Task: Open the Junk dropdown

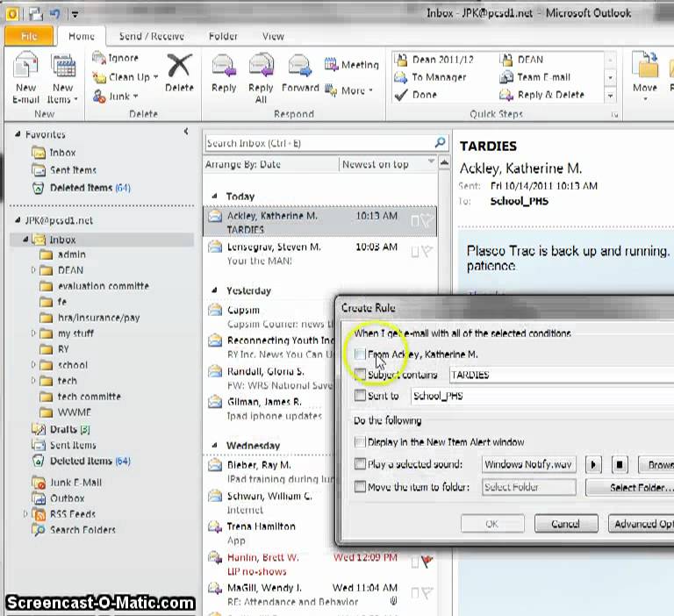Action: [x=115, y=97]
